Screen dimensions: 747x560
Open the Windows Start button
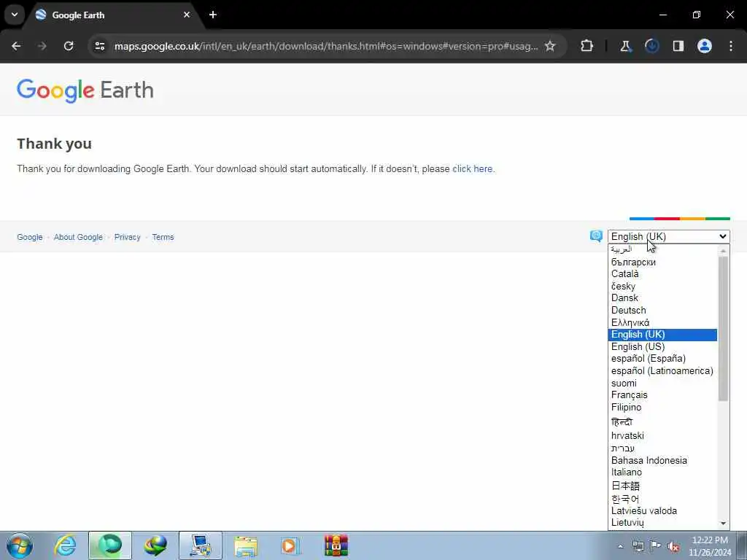pyautogui.click(x=20, y=545)
